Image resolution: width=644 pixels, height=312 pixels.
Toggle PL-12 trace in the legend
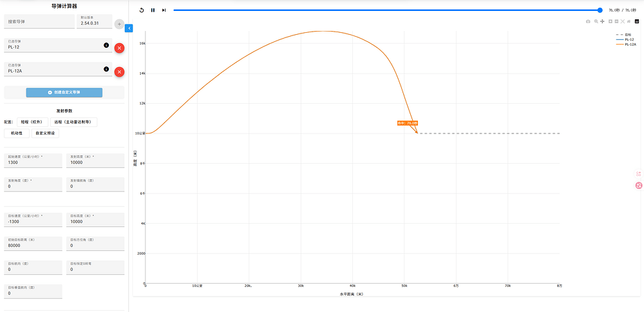coord(629,39)
